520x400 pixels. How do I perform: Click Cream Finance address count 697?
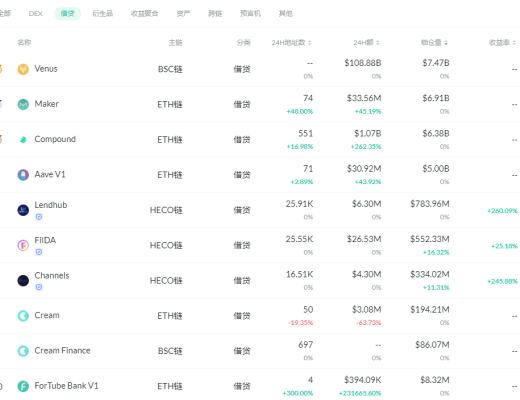[x=306, y=345]
